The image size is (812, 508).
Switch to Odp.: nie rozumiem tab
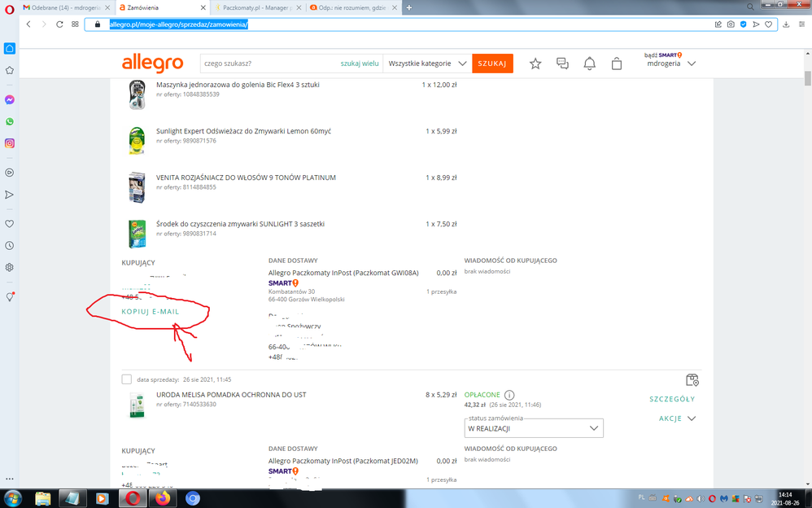pos(354,8)
